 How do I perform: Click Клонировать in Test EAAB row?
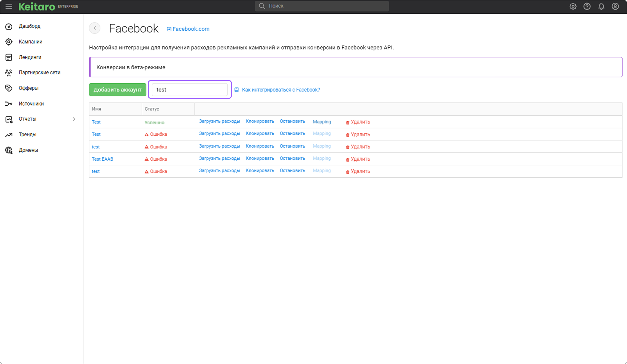click(x=260, y=158)
